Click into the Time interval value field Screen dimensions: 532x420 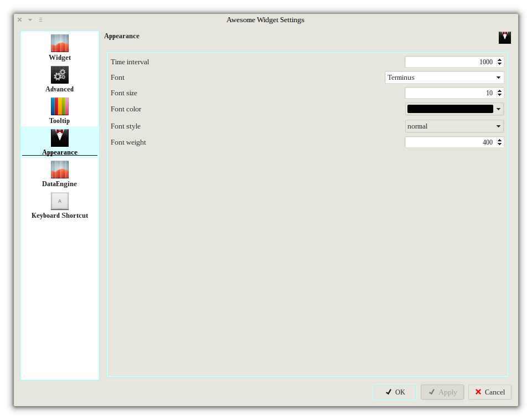click(450, 62)
